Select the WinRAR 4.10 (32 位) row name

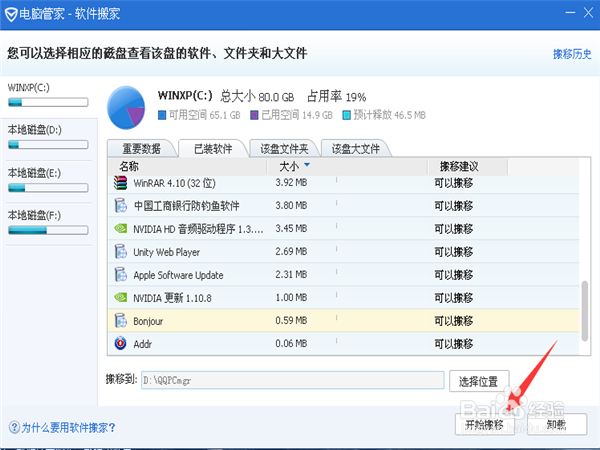click(x=174, y=183)
